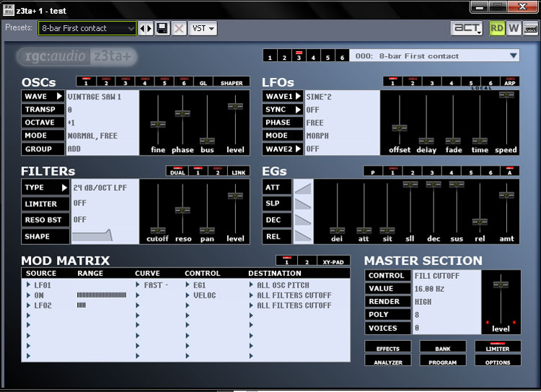Viewport: 541px width, 392px height.
Task: Toggle the W automation write button
Action: (x=514, y=28)
